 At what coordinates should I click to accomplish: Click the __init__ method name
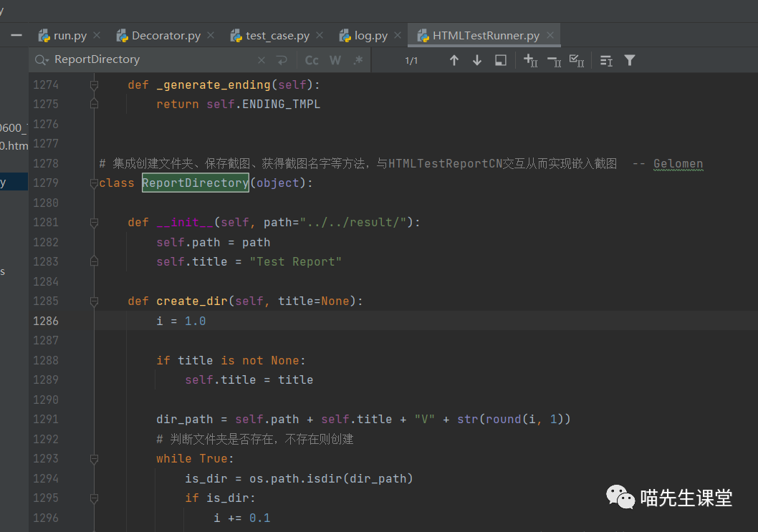pos(185,222)
